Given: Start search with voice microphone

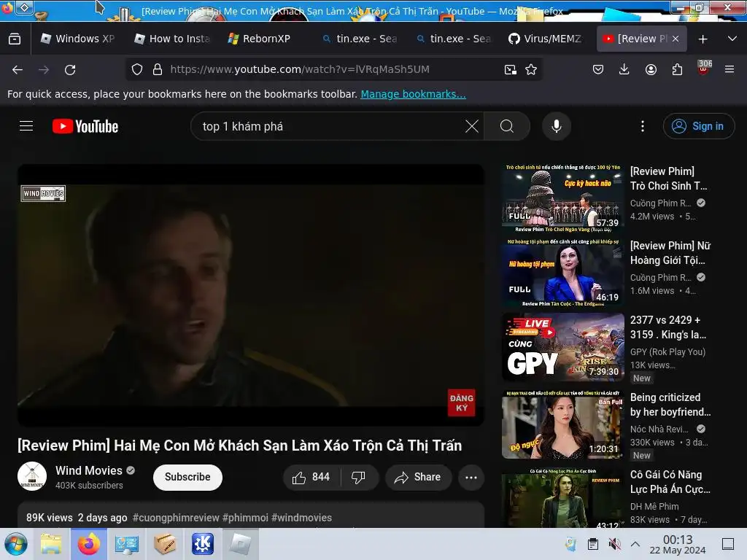Looking at the screenshot, I should click(x=557, y=126).
